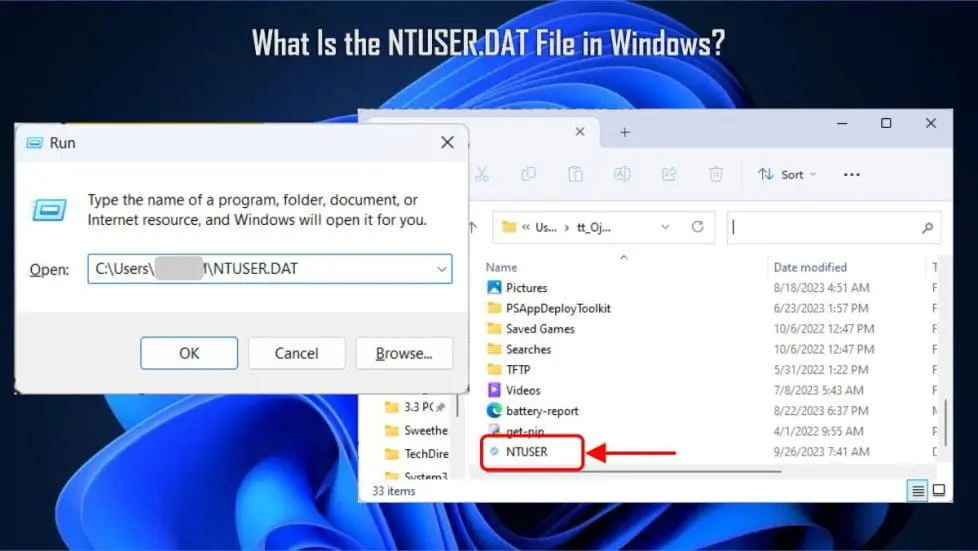Click the Up arrow navigation button
Viewport: 978px width, 551px height.
pos(473,227)
